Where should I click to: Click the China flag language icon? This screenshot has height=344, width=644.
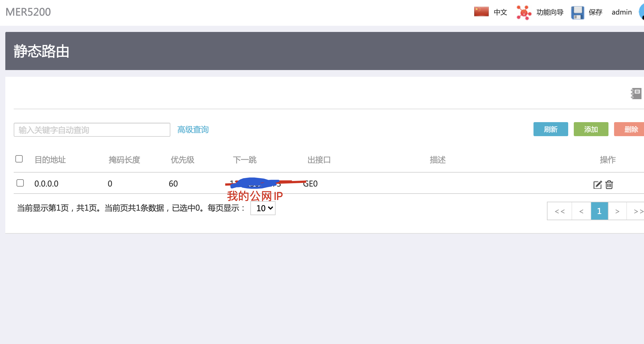pos(481,12)
